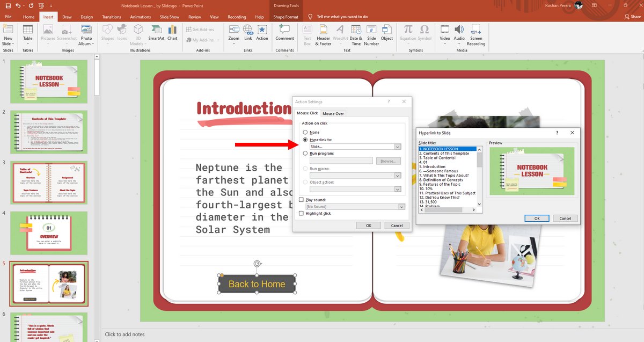Expand the Object action dropdown arrow
The width and height of the screenshot is (644, 342).
(x=398, y=189)
